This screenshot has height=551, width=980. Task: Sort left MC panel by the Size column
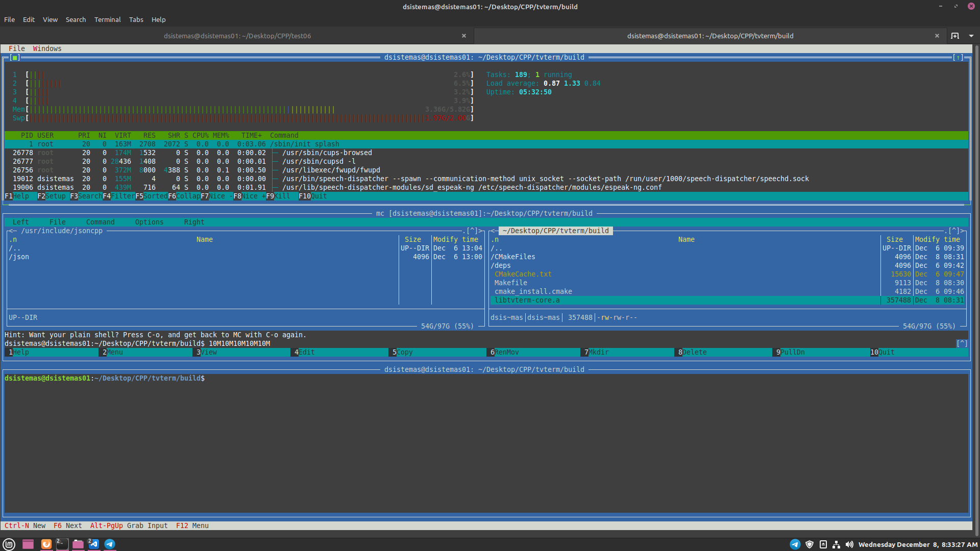[412, 239]
